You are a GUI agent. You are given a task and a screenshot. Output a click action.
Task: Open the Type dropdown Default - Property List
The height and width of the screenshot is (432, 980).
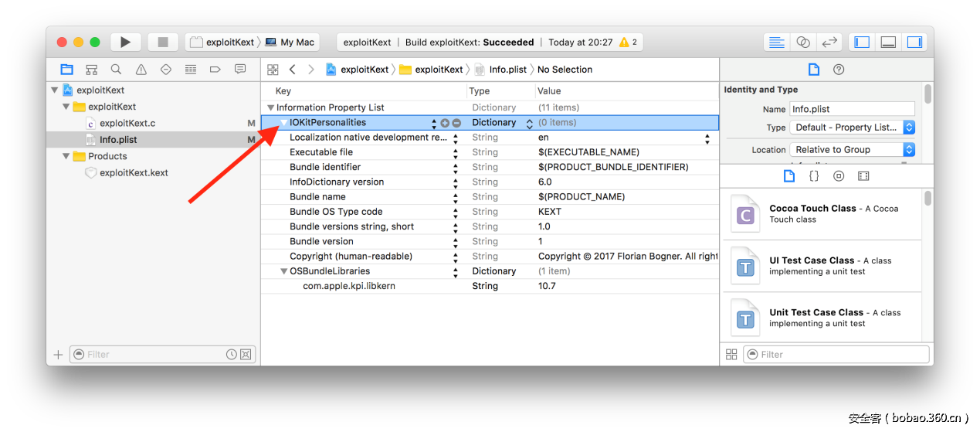point(851,128)
